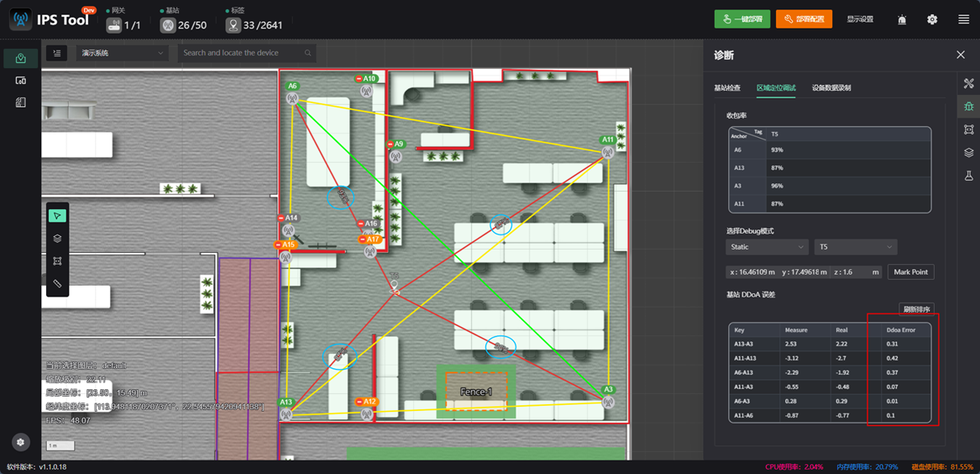This screenshot has width=980, height=474.
Task: Select anchor A11 on the map
Action: pos(607,152)
